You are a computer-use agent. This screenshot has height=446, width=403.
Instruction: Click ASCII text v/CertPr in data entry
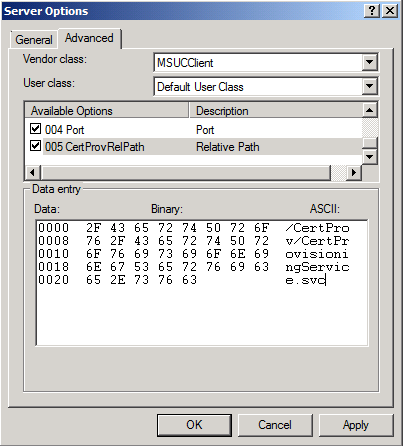point(317,241)
